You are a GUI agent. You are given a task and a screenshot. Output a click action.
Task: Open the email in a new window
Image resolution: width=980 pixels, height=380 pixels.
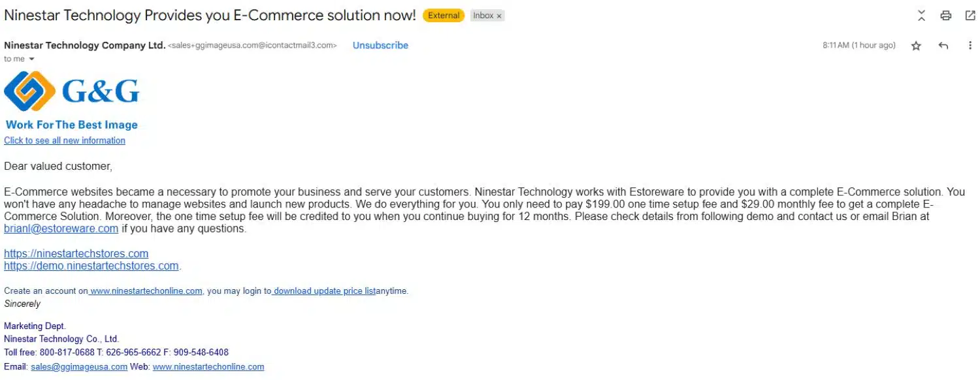(970, 16)
